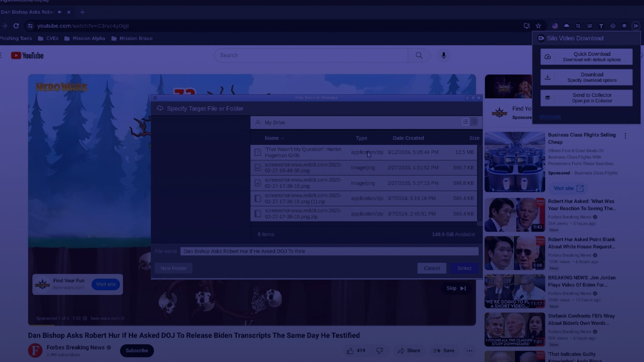This screenshot has width=644, height=362.
Task: Click the cloud extension icon in toolbar
Action: [566, 26]
